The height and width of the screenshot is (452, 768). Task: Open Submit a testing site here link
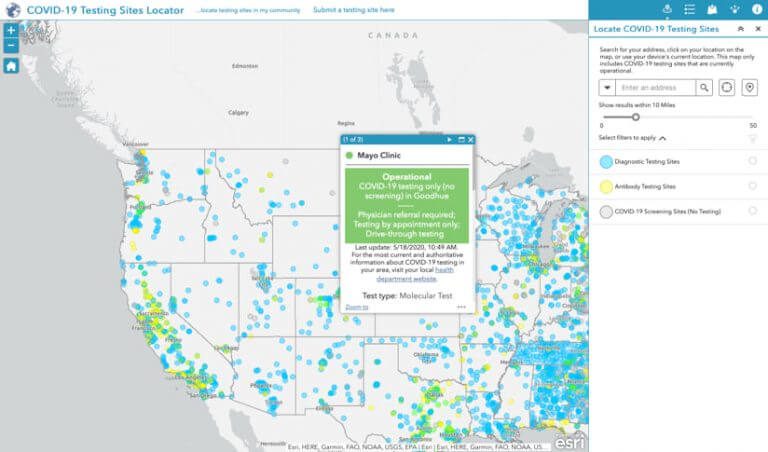354,10
